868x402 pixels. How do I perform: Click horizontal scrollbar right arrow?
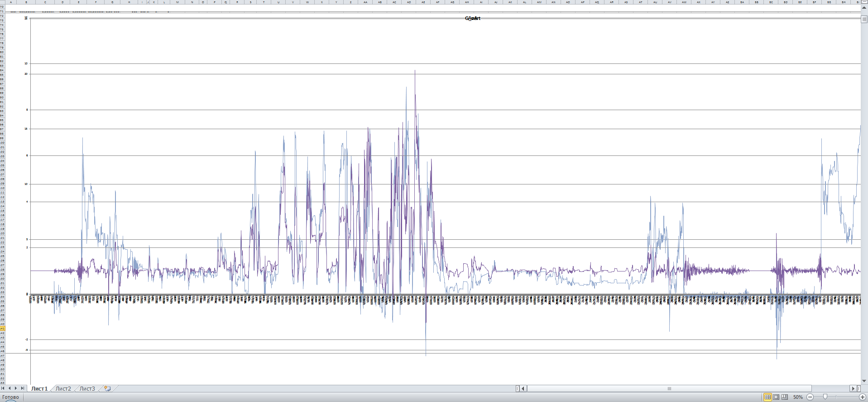click(x=853, y=388)
